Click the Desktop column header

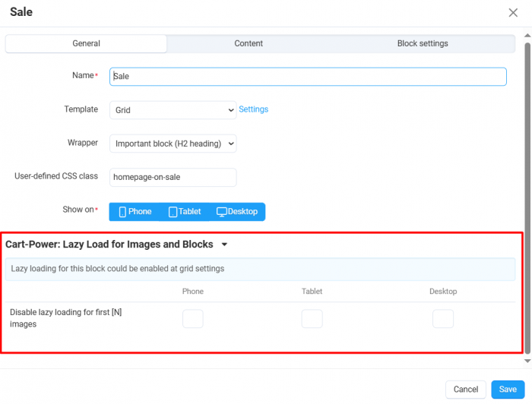click(443, 292)
